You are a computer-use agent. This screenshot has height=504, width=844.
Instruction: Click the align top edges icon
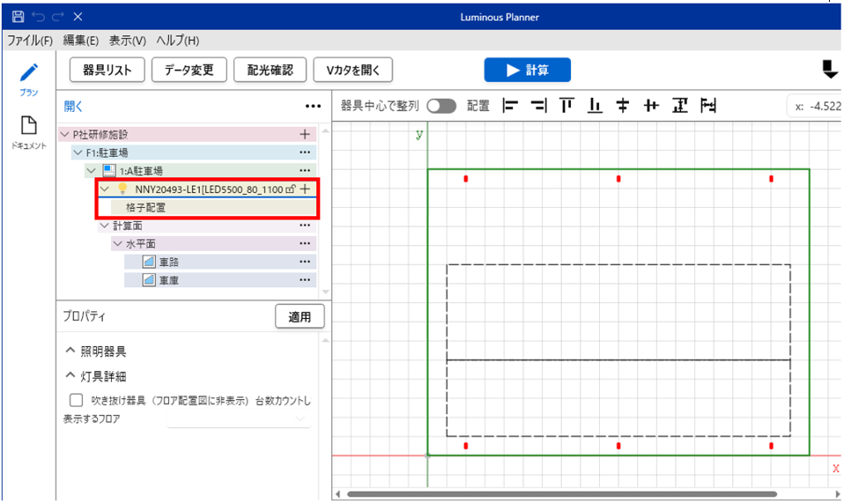point(566,106)
